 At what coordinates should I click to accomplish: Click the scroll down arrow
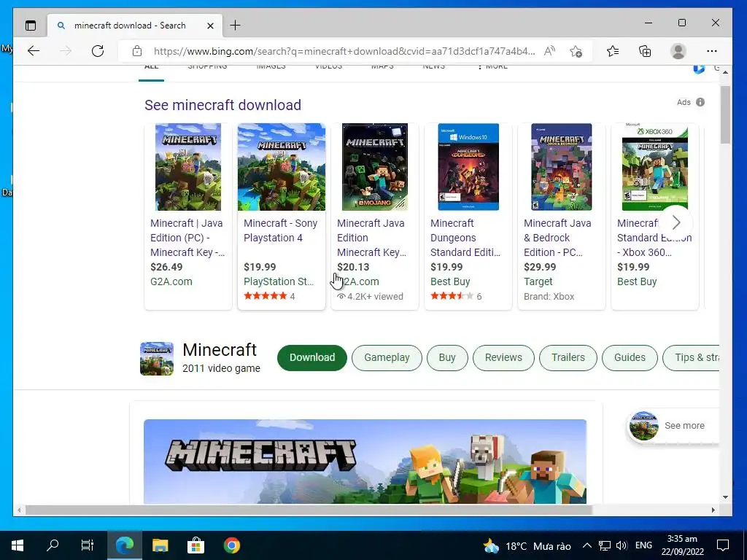coord(725,497)
